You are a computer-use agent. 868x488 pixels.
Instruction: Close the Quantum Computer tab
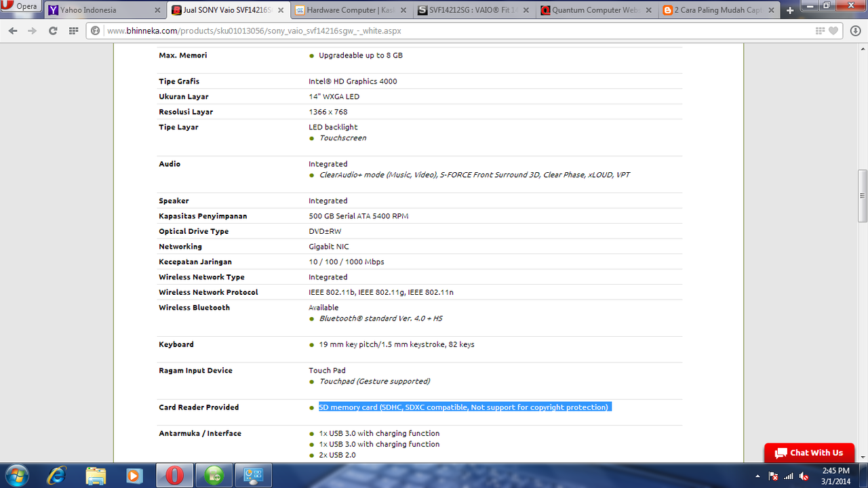tap(650, 11)
